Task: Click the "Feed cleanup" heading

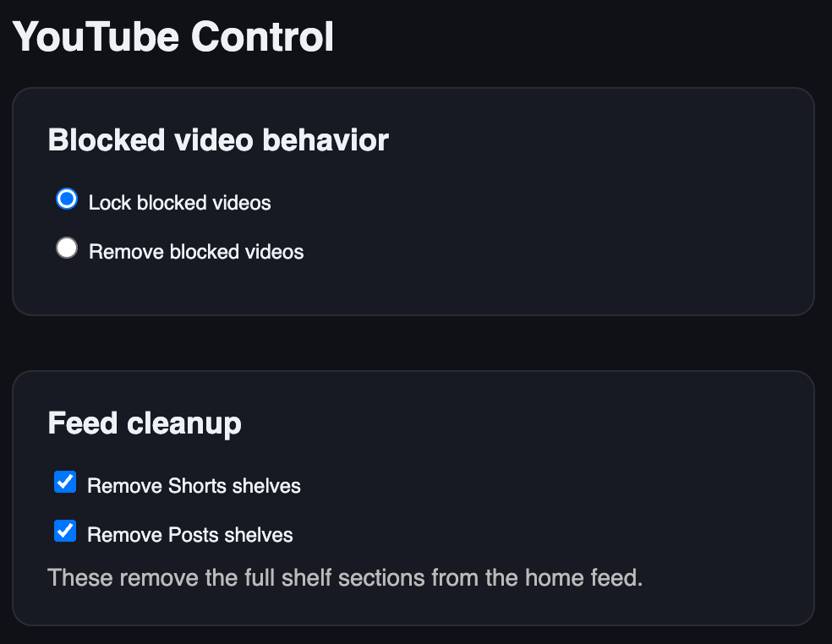Action: [144, 423]
